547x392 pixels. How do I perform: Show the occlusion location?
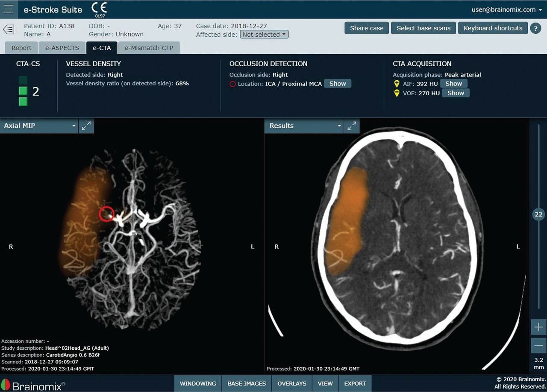338,84
